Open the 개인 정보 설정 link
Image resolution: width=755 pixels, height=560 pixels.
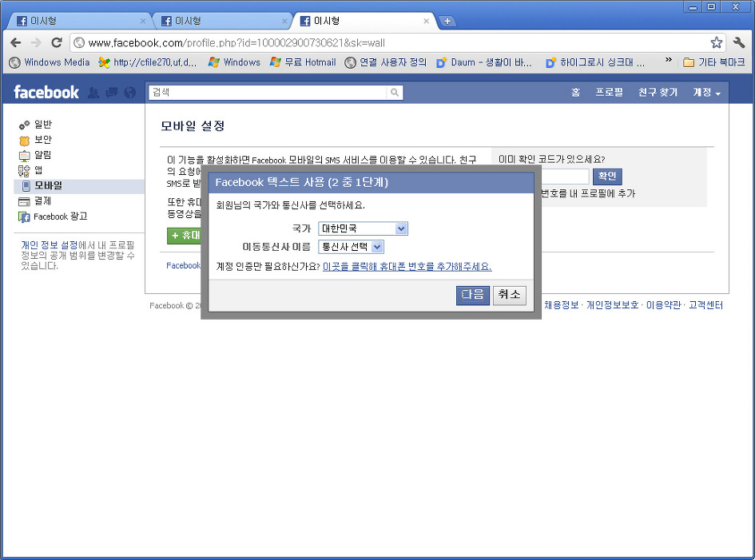pos(49,245)
